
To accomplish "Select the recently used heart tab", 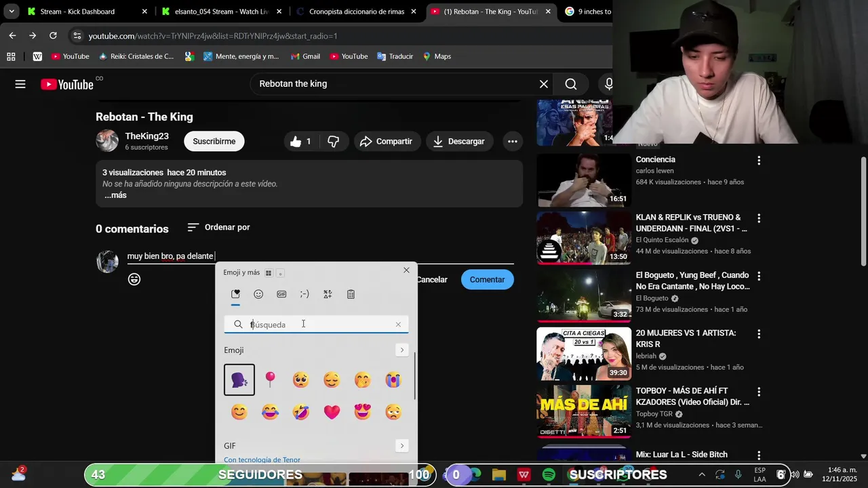I will (235, 294).
